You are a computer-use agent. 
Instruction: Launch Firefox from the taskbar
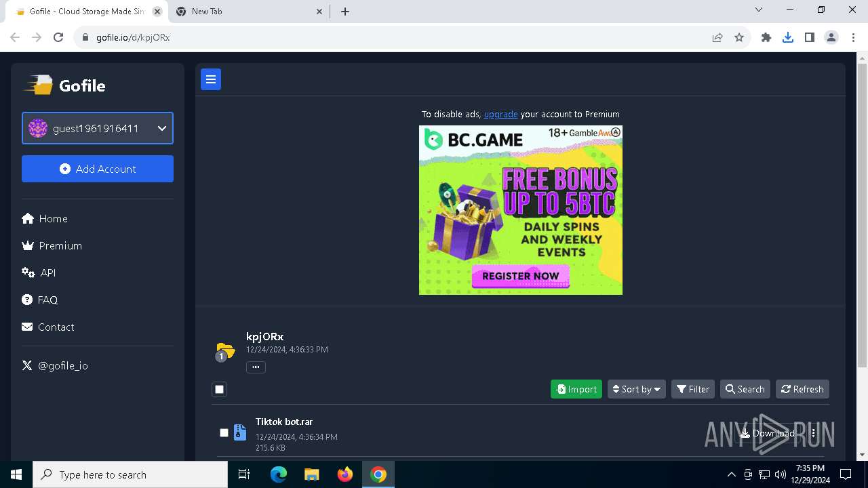point(345,474)
